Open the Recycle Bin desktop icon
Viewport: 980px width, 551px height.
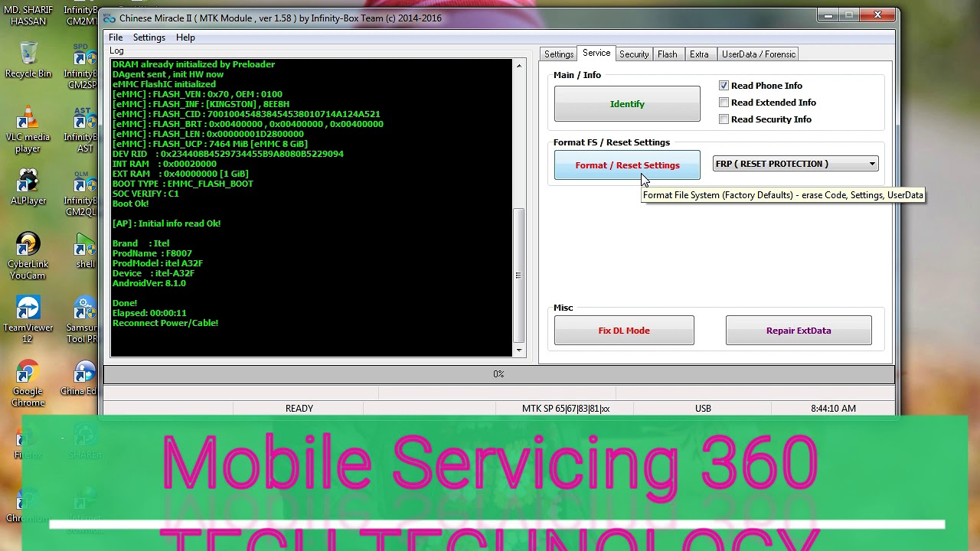[x=28, y=60]
